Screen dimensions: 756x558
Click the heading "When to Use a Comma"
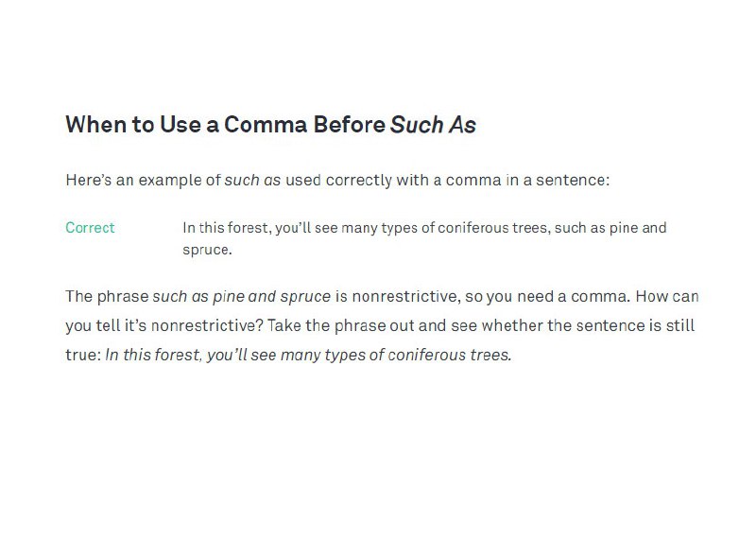pos(271,125)
